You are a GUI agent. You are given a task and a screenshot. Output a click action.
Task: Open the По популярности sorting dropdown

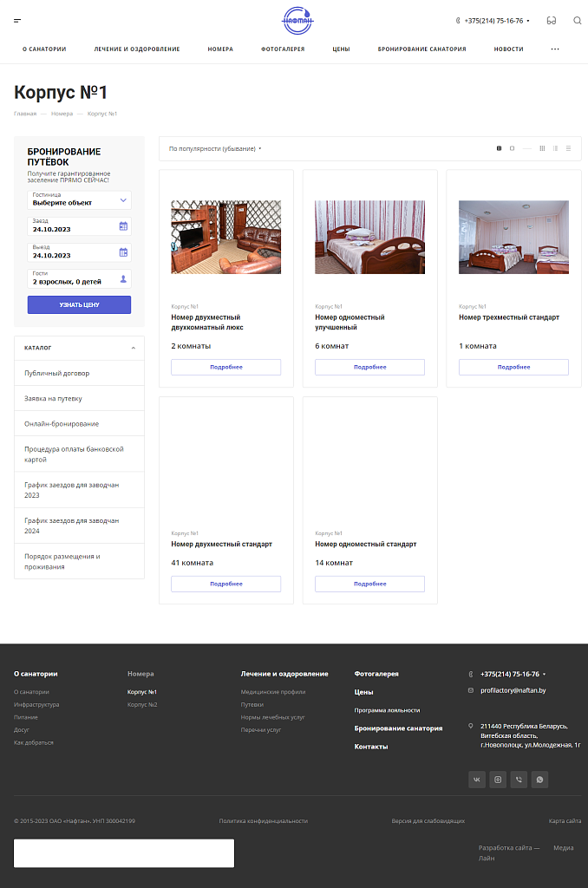[x=215, y=149]
